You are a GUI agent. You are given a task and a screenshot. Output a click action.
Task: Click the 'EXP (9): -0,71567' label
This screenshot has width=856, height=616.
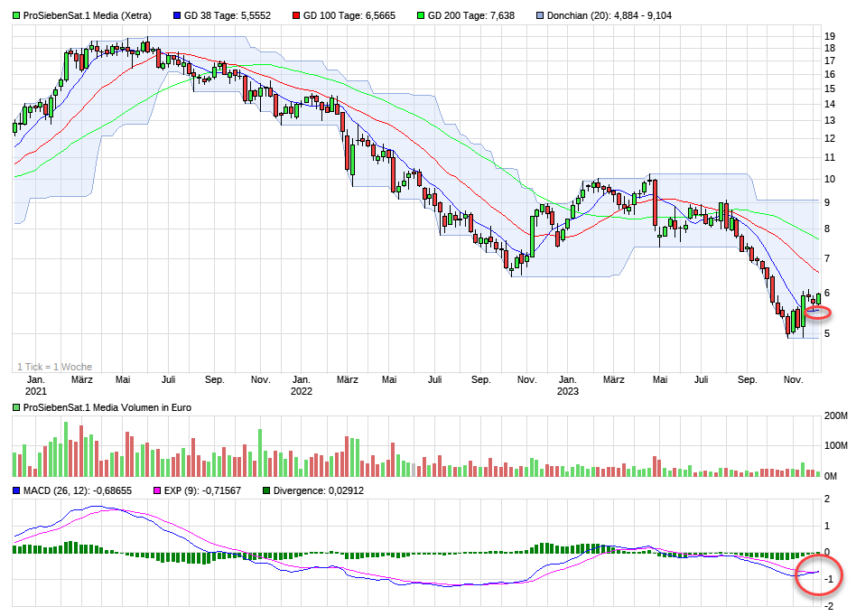point(202,491)
